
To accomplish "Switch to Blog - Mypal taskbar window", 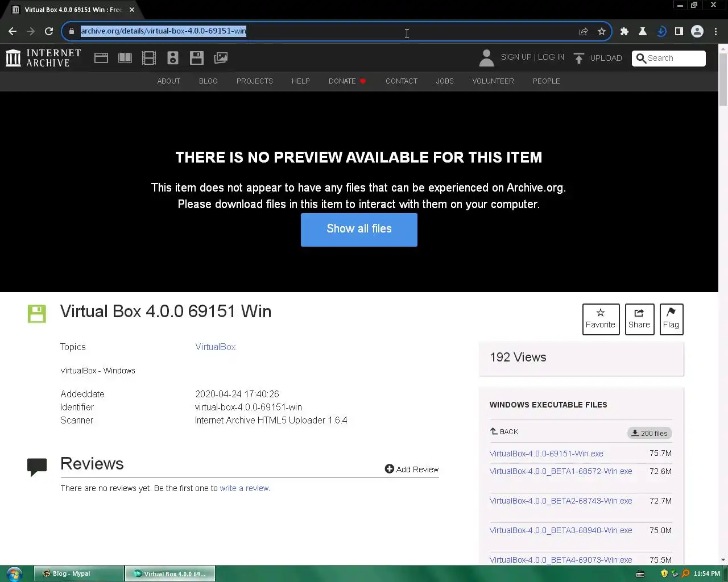I will [x=79, y=573].
